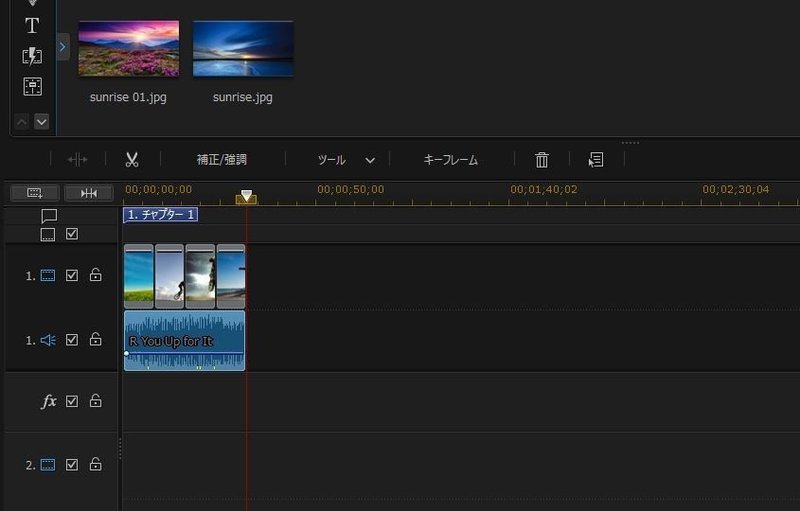The height and width of the screenshot is (511, 800).
Task: Lock video track 2
Action: 95,464
